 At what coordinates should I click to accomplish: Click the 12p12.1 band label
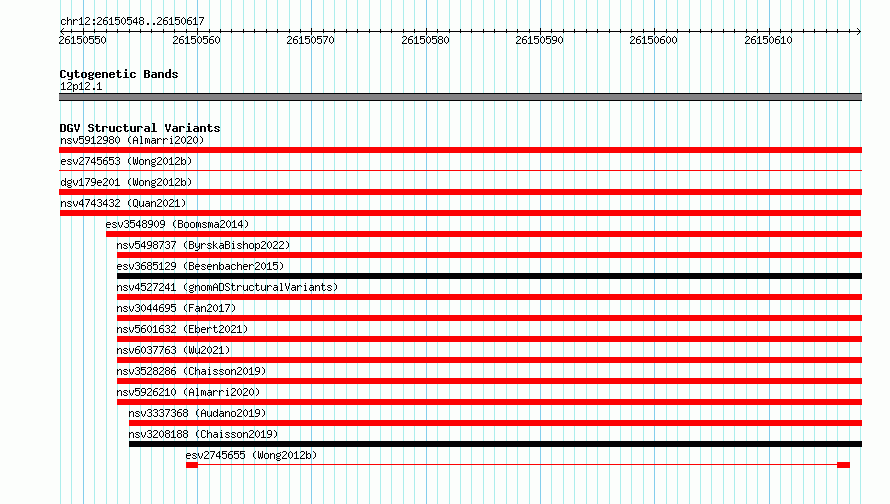click(81, 86)
